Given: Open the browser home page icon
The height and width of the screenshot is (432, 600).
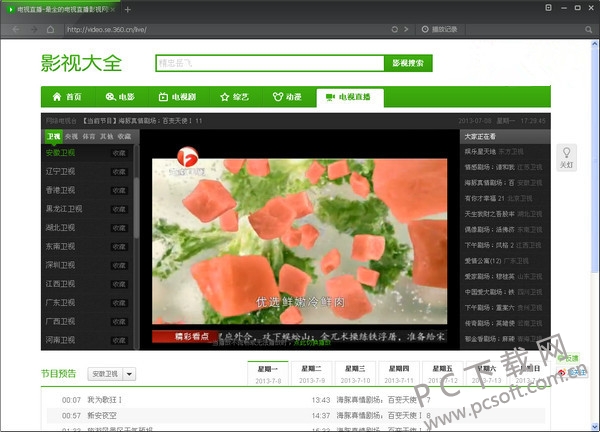Looking at the screenshot, I should [x=50, y=29].
